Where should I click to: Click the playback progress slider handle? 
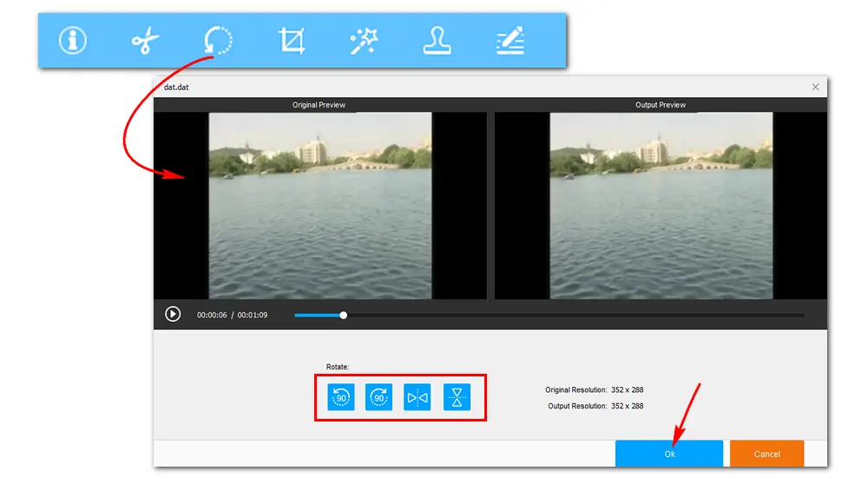coord(343,315)
